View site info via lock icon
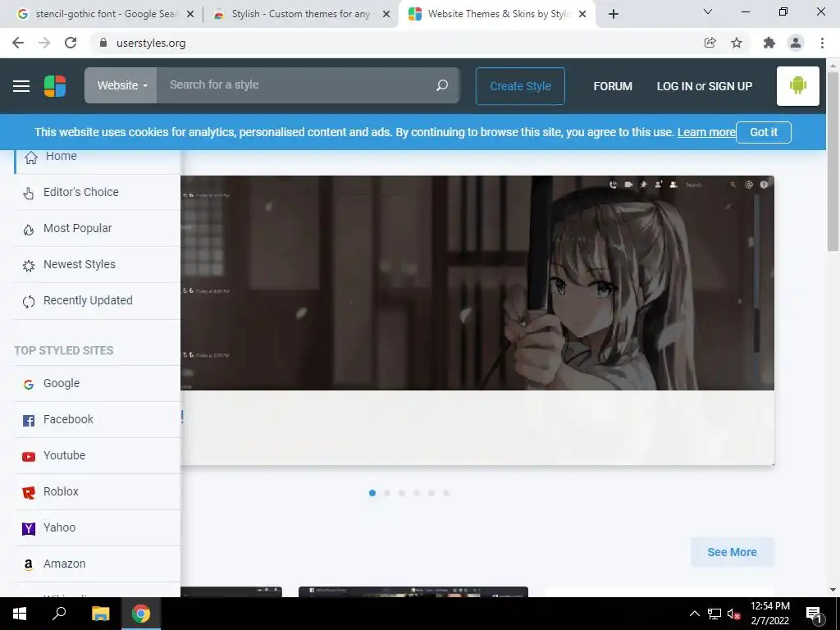This screenshot has width=840, height=630. click(x=103, y=43)
